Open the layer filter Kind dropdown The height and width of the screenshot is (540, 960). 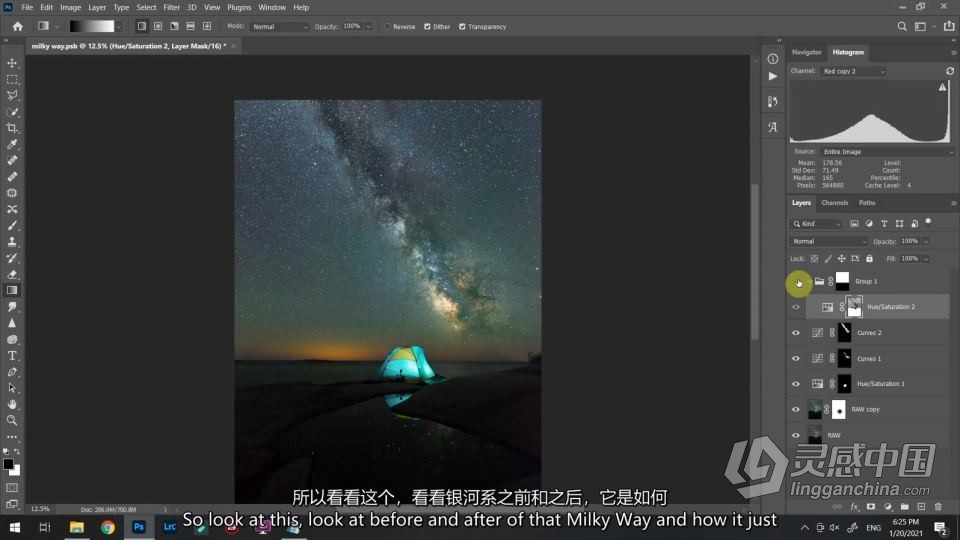(x=816, y=224)
